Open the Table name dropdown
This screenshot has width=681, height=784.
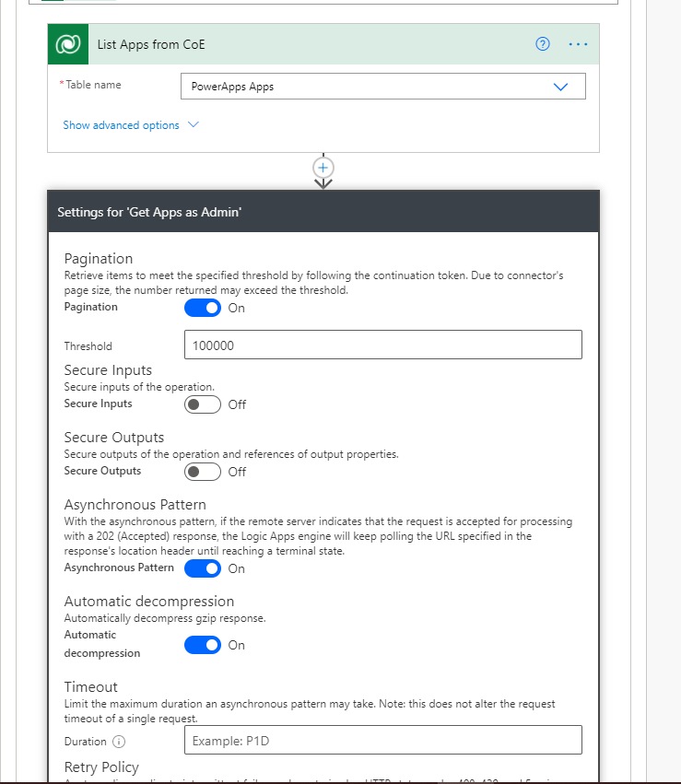click(x=383, y=87)
